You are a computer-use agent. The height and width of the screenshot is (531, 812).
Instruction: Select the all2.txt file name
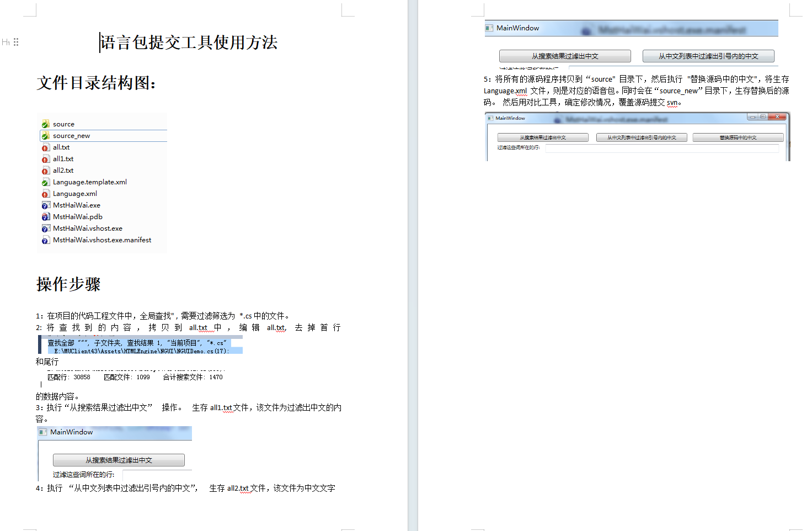(x=63, y=171)
